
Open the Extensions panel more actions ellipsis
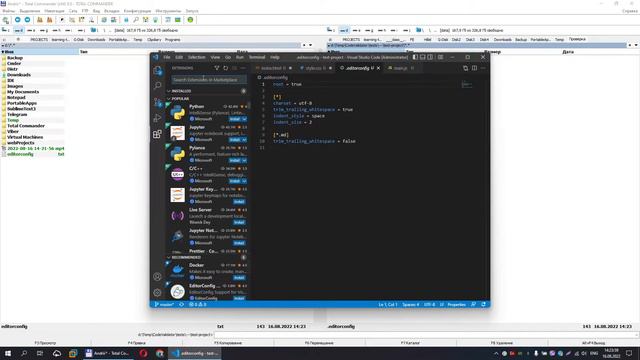[x=243, y=68]
